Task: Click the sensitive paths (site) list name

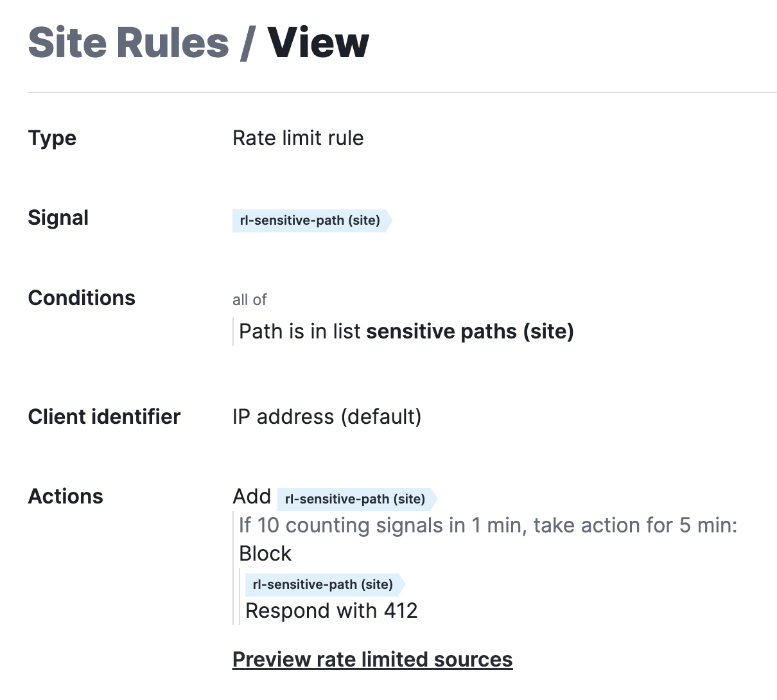Action: (470, 331)
